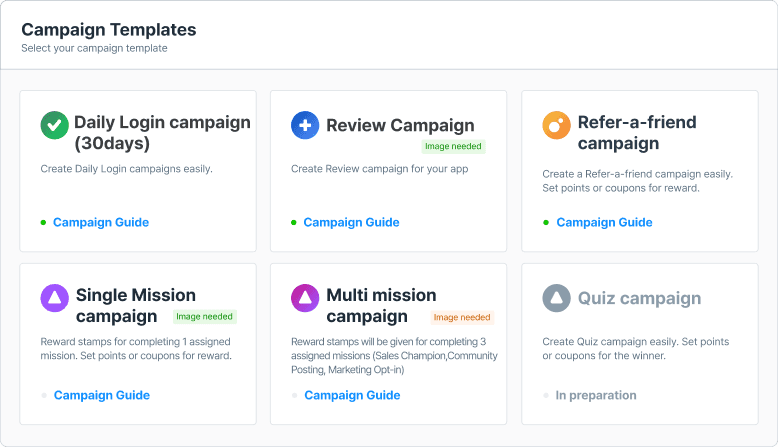Click the purple triangle Single Mission icon

[x=54, y=298]
